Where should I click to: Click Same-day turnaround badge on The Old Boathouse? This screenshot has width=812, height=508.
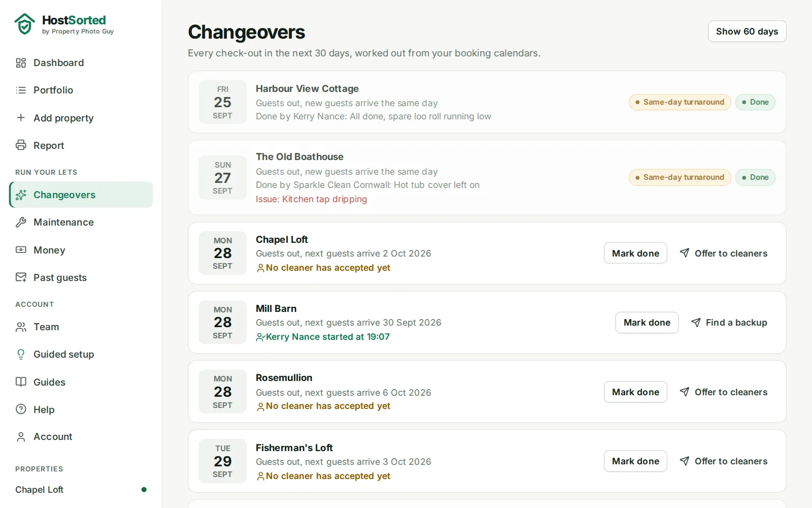click(x=680, y=177)
